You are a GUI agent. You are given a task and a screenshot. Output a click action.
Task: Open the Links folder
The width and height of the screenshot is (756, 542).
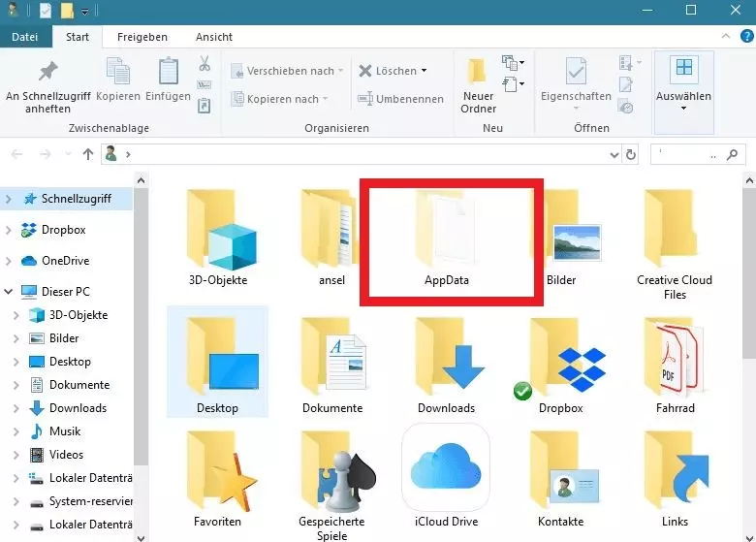click(x=675, y=472)
